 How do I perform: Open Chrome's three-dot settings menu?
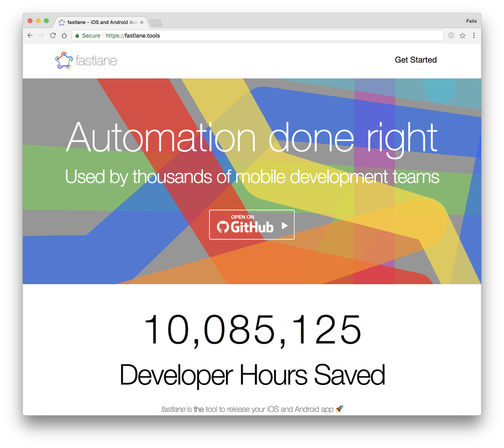pyautogui.click(x=474, y=35)
